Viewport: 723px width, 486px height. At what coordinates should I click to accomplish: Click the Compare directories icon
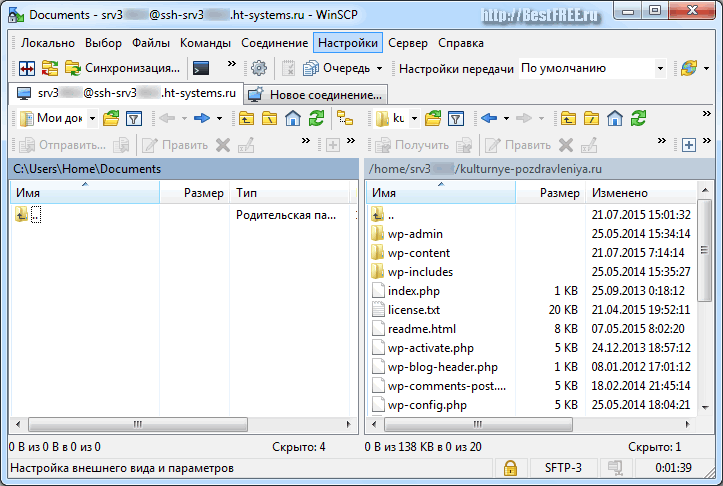coord(27,68)
